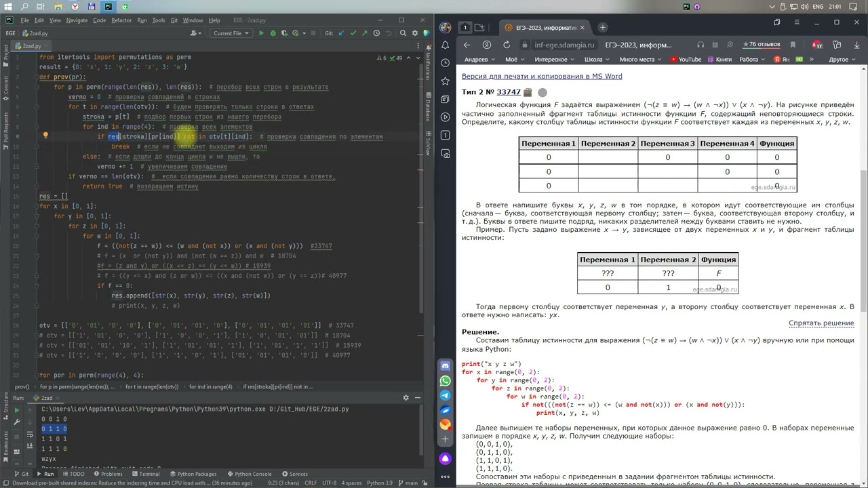Toggle Structure tool window on left strip
Screen dimensions: 868x488
click(x=6, y=405)
